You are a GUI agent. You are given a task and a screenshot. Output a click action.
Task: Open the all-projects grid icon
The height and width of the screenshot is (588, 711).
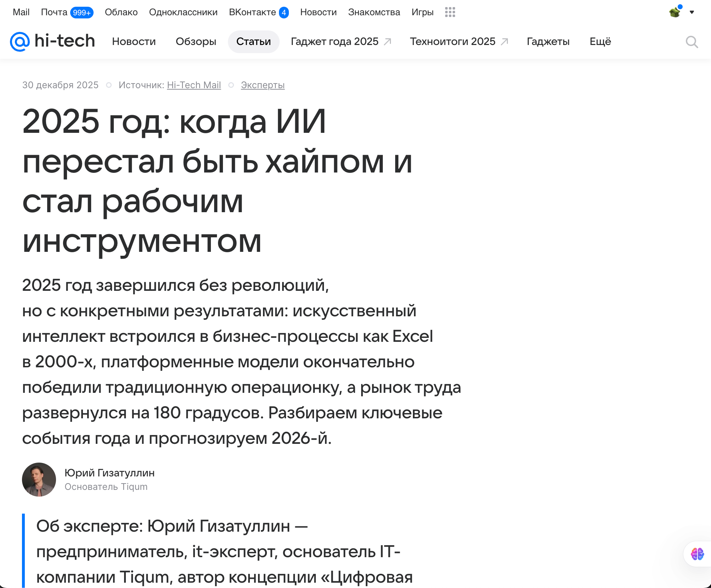pyautogui.click(x=450, y=12)
